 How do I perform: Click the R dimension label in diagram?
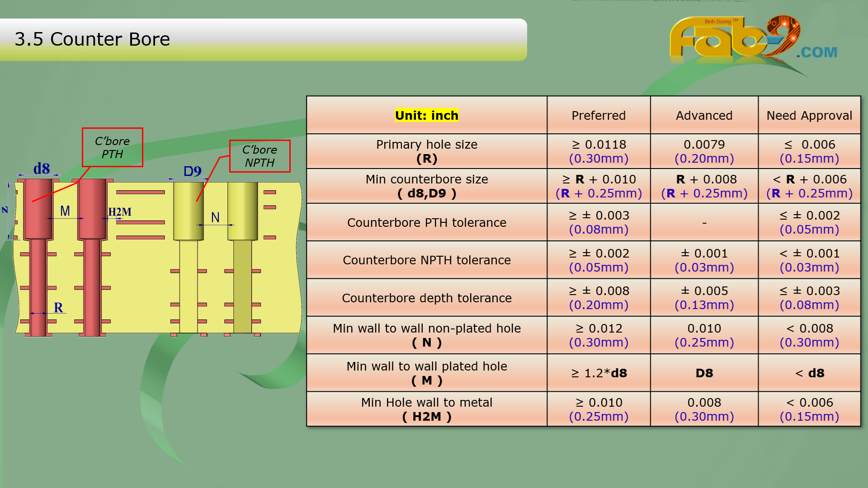pos(58,308)
